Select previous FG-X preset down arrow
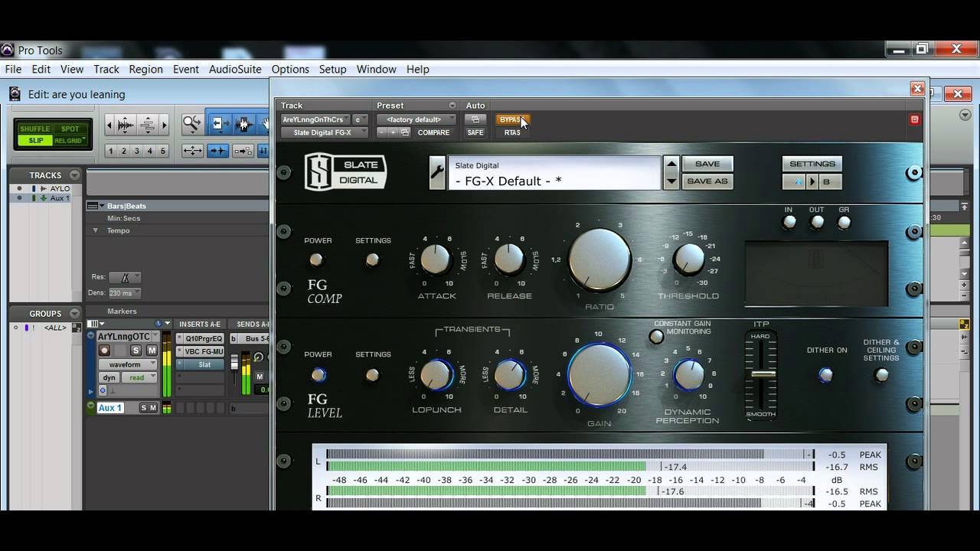This screenshot has height=551, width=980. [x=671, y=181]
